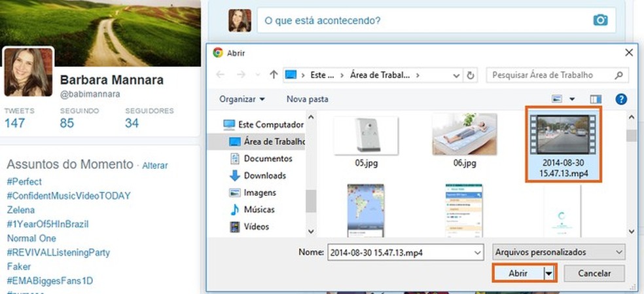This screenshot has width=644, height=294.
Task: Open #REVIVALListeningParty trend
Action: tap(58, 253)
